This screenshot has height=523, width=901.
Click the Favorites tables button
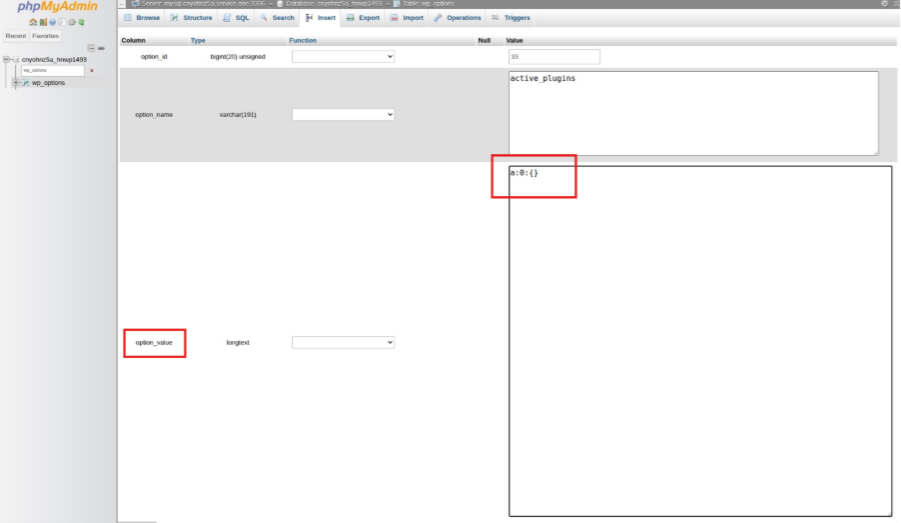(x=45, y=36)
